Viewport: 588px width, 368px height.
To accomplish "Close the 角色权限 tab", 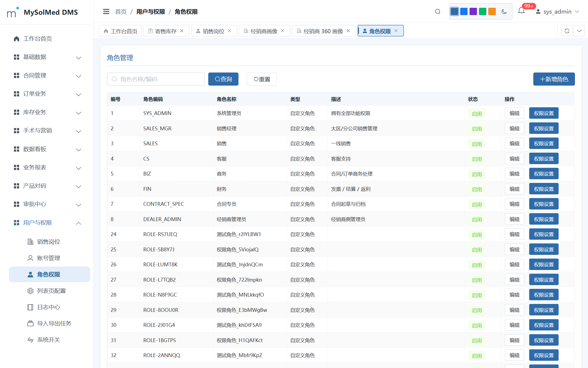I will (x=396, y=31).
